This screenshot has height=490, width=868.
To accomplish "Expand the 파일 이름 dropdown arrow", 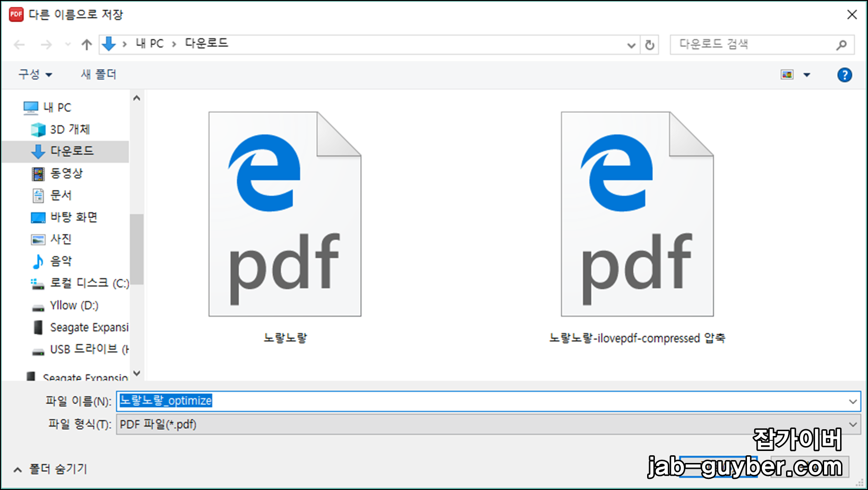I will tap(853, 401).
